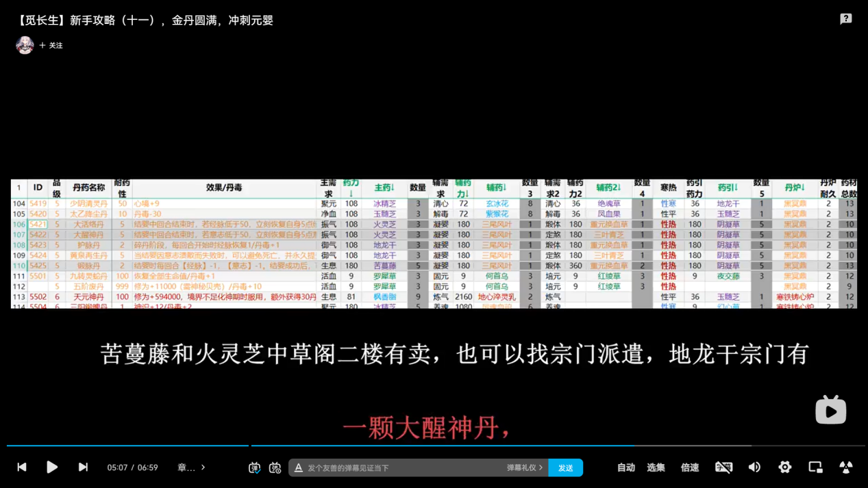Follow uploader with 关注 button
Screen dimensions: 868x488
click(51, 45)
